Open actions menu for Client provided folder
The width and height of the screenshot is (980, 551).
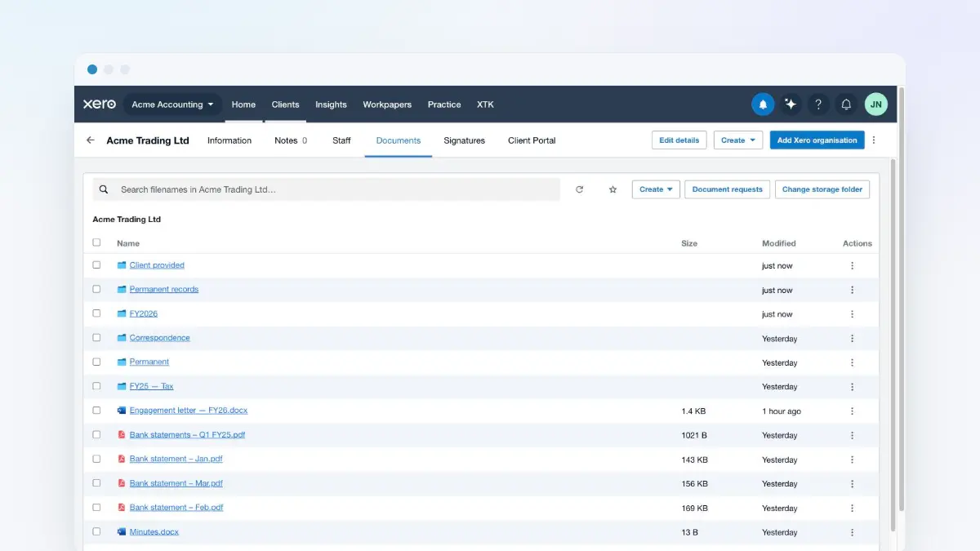click(852, 266)
